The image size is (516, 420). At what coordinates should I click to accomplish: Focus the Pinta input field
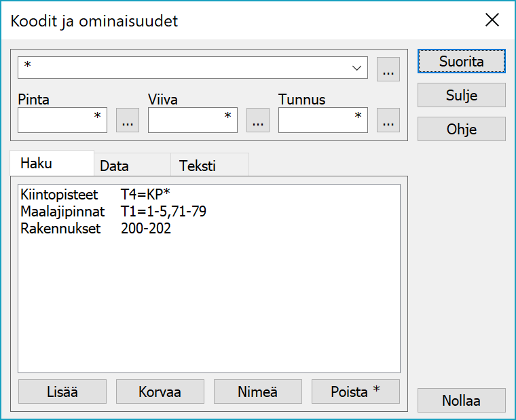tap(62, 121)
